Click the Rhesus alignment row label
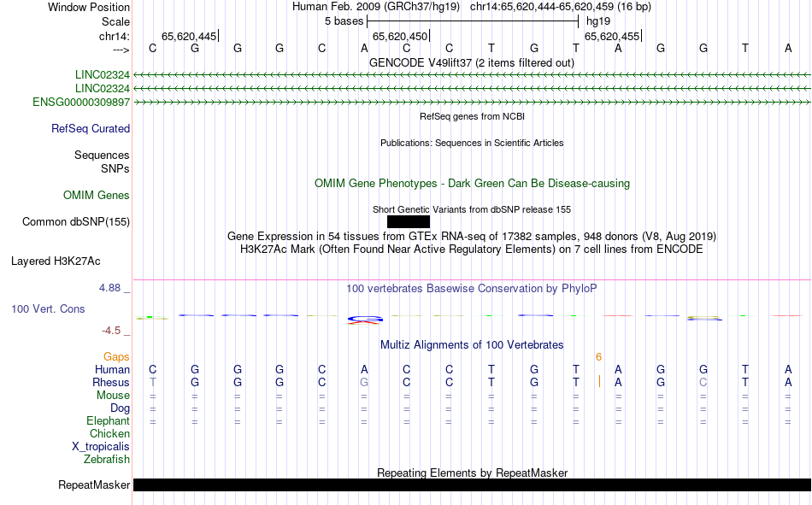Viewport: 812px width, 505px height. (x=111, y=382)
